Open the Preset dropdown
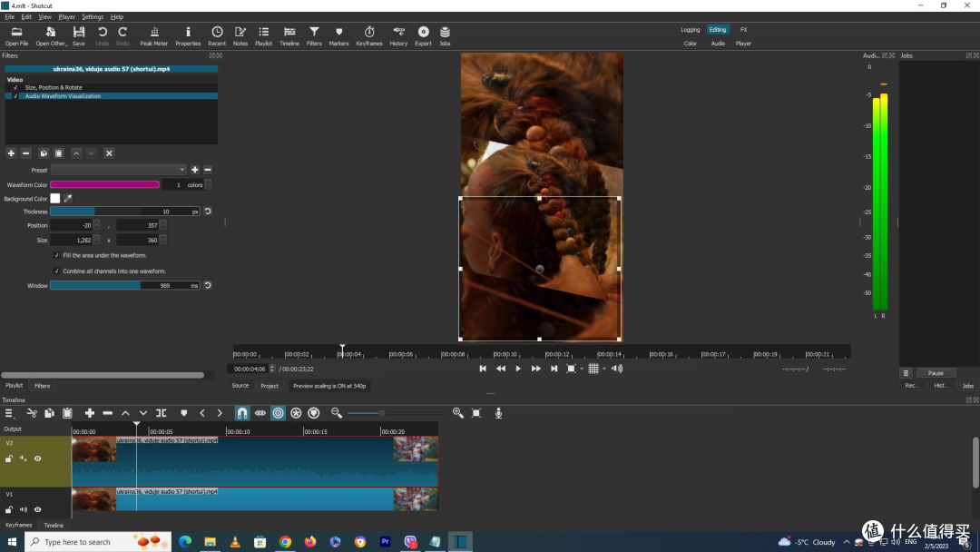 (119, 170)
